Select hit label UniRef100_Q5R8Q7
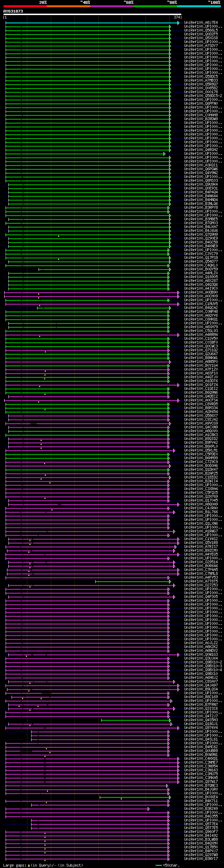Image resolution: width=224 pixels, height=868 pixels. click(x=201, y=84)
